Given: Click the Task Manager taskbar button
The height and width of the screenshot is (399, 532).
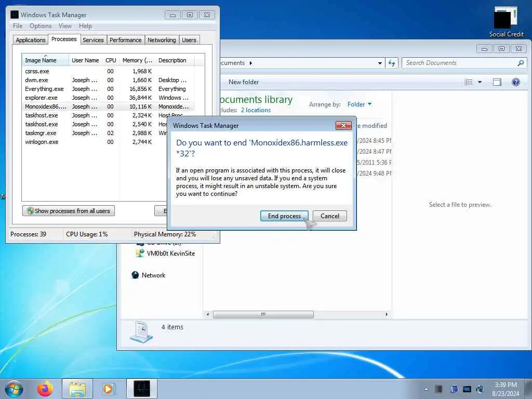Looking at the screenshot, I should 142,389.
